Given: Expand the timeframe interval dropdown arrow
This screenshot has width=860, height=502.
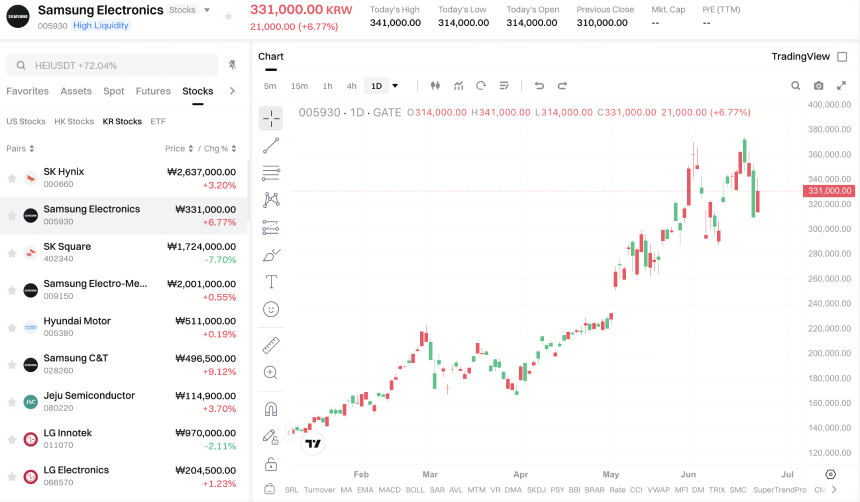Looking at the screenshot, I should [395, 86].
